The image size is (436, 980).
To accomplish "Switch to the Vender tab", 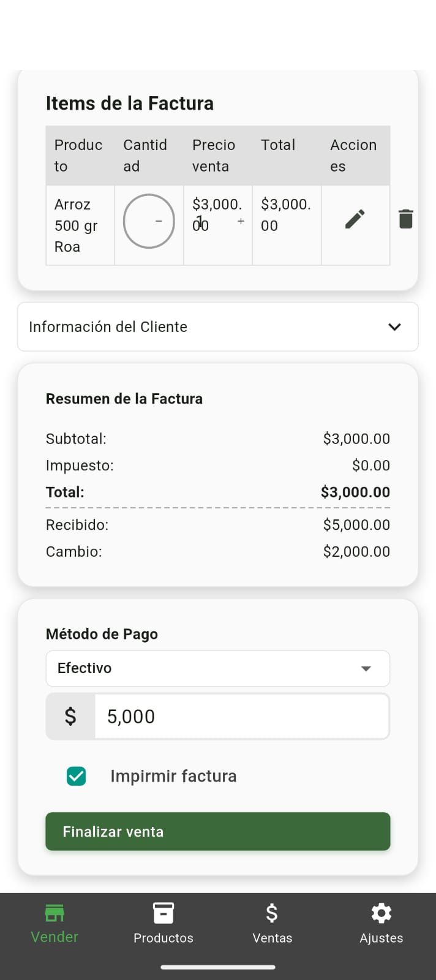I will 55,923.
